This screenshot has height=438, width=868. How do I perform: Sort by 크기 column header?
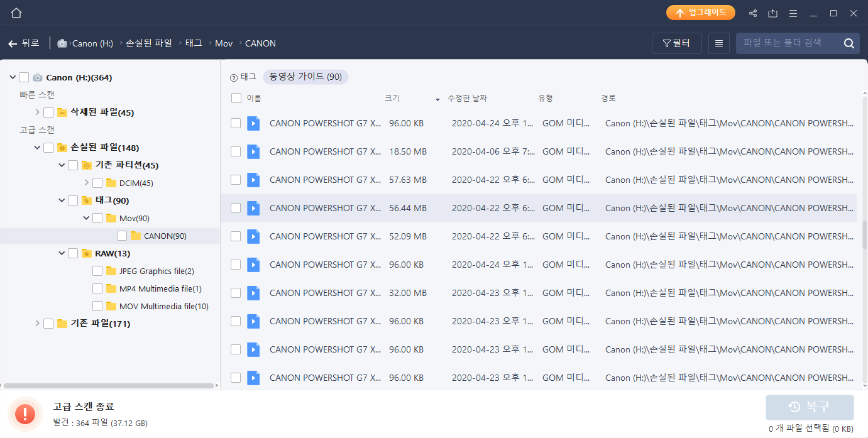392,98
